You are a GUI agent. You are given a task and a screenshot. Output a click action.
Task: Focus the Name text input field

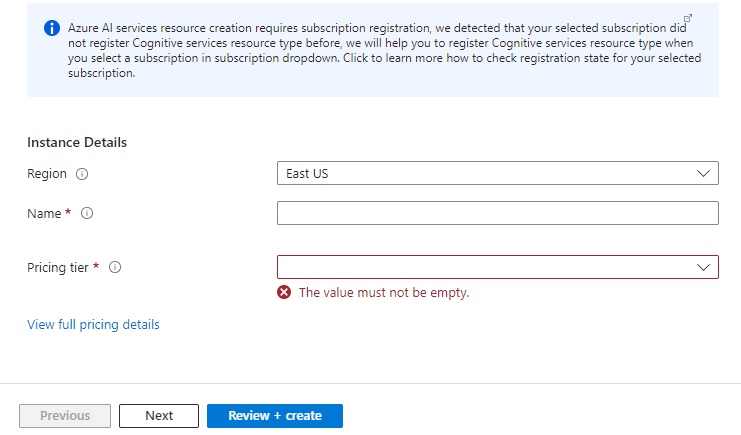(497, 213)
